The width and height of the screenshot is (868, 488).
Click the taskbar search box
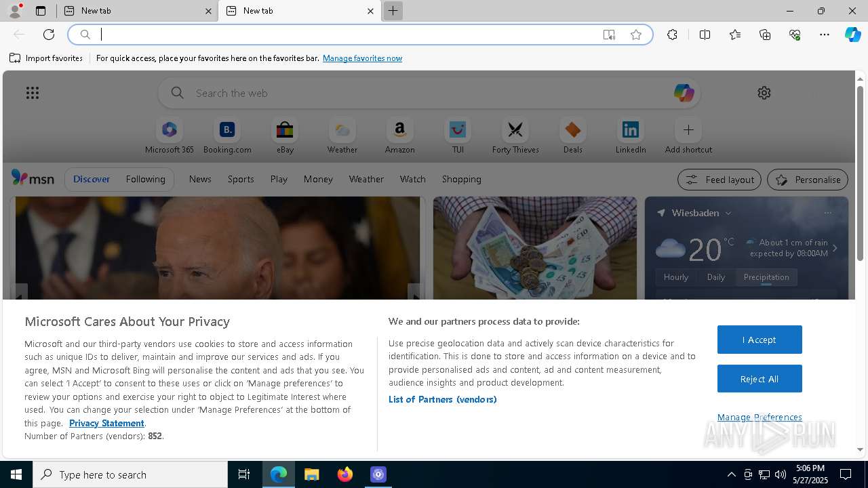[x=130, y=474]
